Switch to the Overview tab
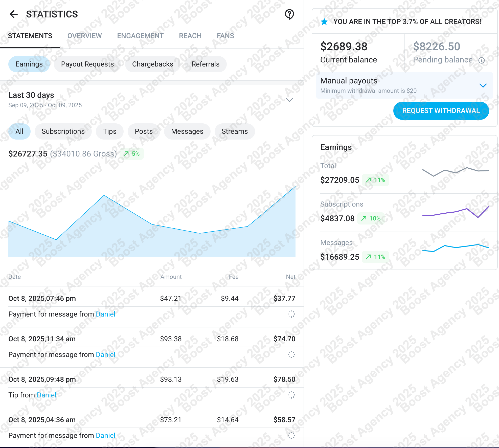The height and width of the screenshot is (448, 499). click(x=84, y=36)
